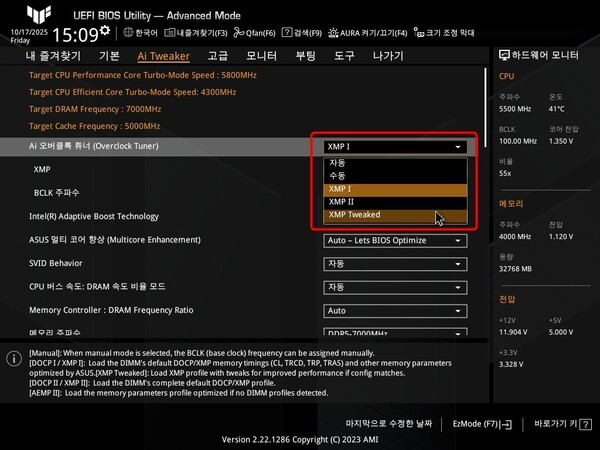This screenshot has width=600, height=450.
Task: Click the EzMode(F7) arrow icon
Action: click(x=506, y=424)
